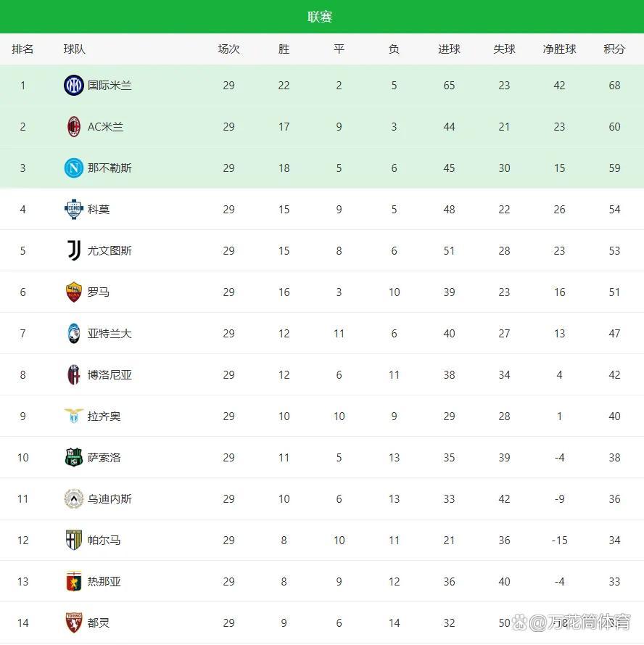Click the Lazio eagle logo
This screenshot has height=645, width=644.
coord(74,416)
